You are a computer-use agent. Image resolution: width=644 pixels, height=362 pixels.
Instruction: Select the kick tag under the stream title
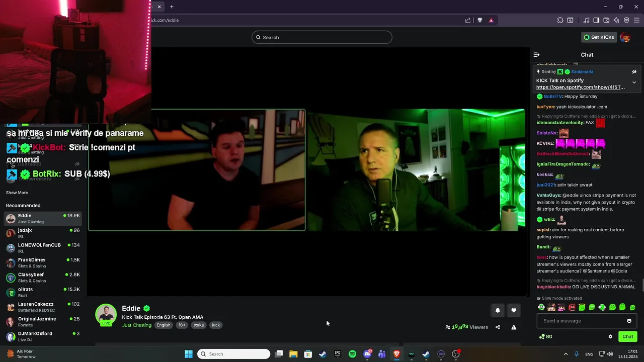coord(216,325)
